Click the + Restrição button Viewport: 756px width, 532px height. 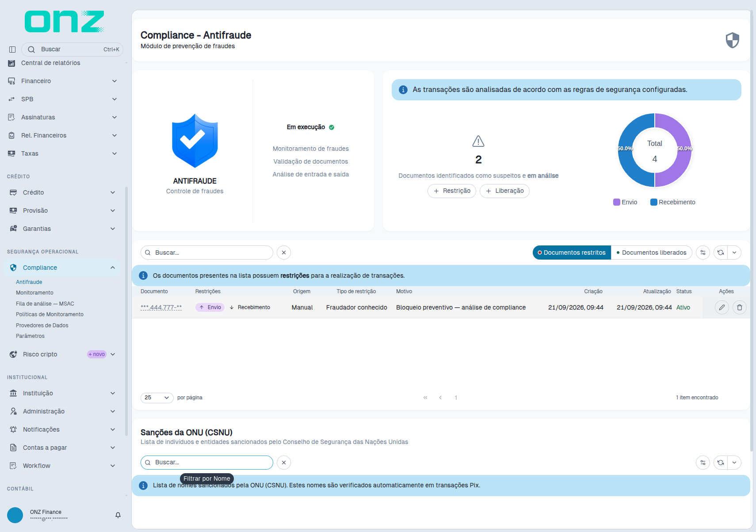coord(452,191)
